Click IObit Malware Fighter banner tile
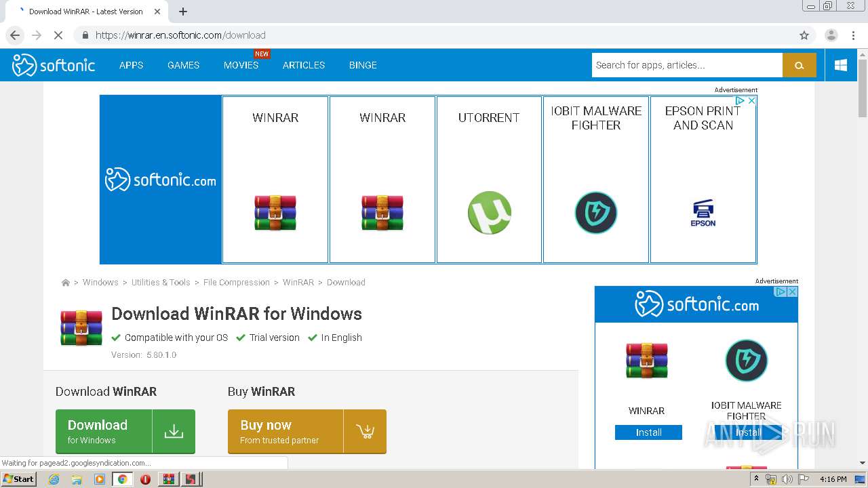This screenshot has width=868, height=488. pyautogui.click(x=596, y=180)
